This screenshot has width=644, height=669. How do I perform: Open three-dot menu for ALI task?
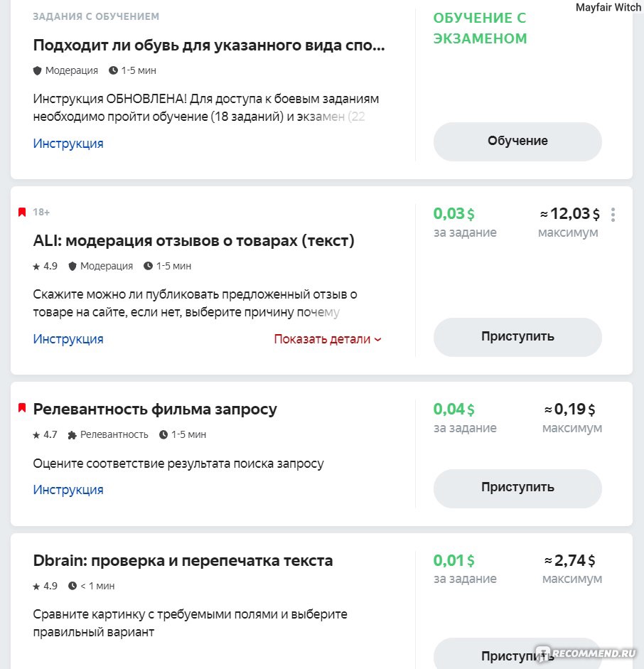[613, 215]
